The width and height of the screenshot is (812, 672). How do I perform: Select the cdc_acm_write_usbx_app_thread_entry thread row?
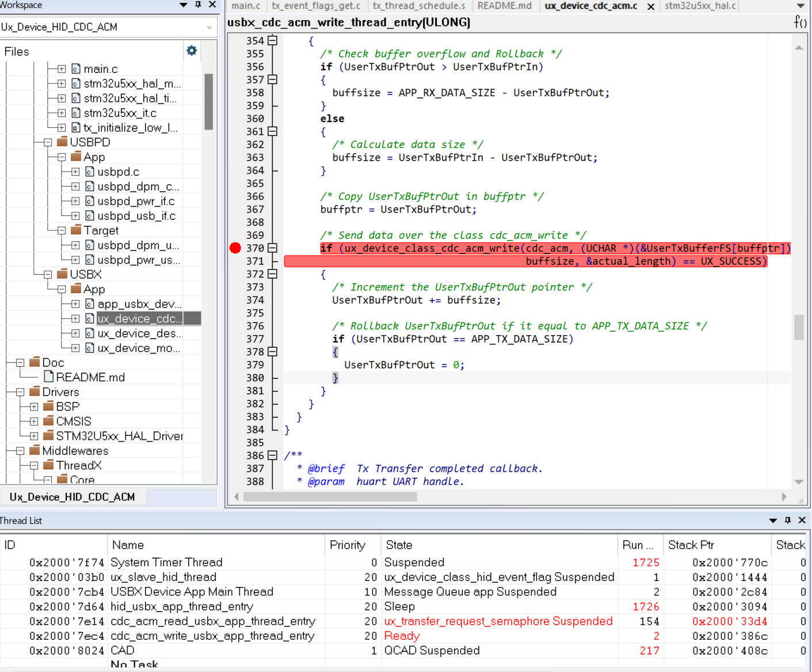pyautogui.click(x=213, y=636)
